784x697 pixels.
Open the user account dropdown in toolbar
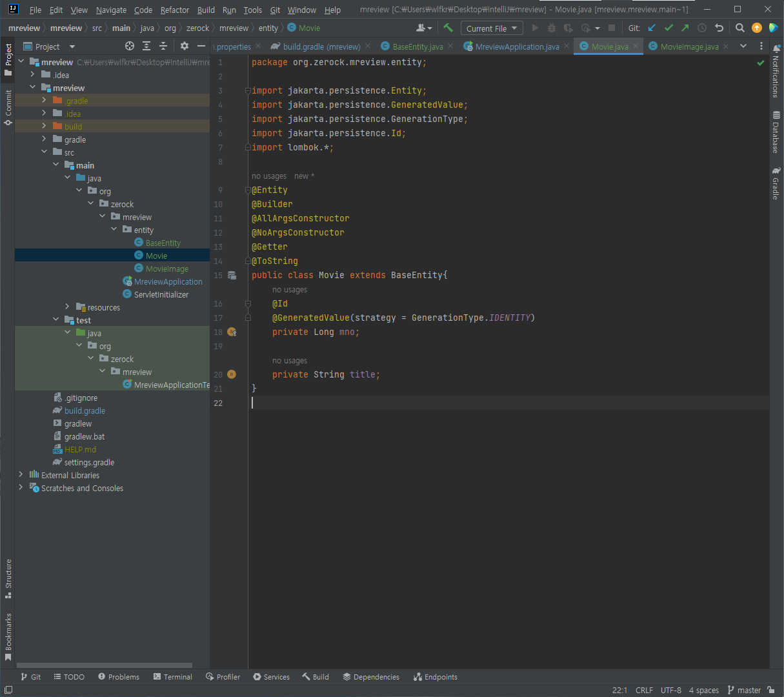tap(424, 28)
